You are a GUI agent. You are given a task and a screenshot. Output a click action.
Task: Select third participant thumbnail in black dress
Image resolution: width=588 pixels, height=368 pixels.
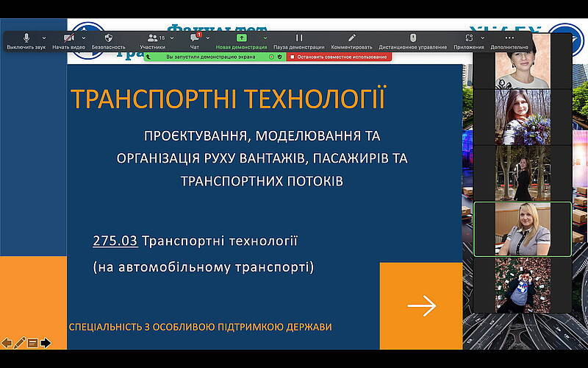click(x=523, y=173)
